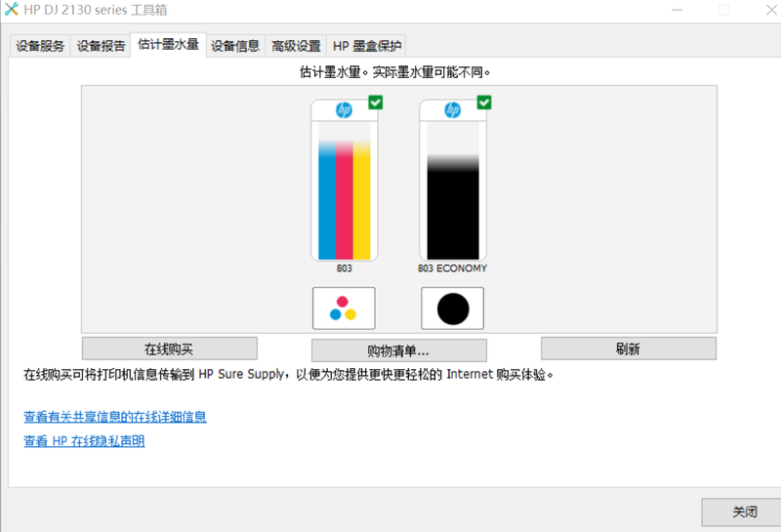
Task: Click the magenta ink level bar
Action: 345,200
